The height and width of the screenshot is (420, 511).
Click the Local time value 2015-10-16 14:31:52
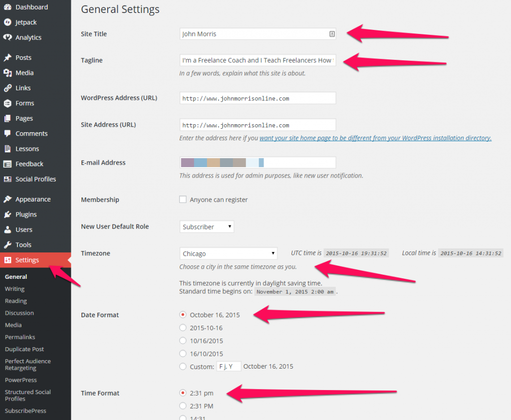pos(471,253)
